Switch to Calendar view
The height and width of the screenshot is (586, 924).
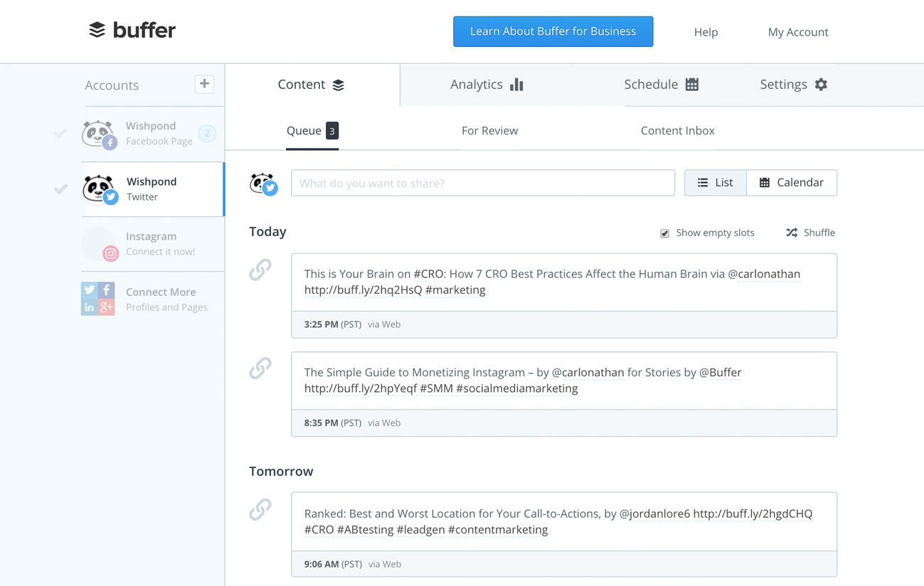point(792,183)
